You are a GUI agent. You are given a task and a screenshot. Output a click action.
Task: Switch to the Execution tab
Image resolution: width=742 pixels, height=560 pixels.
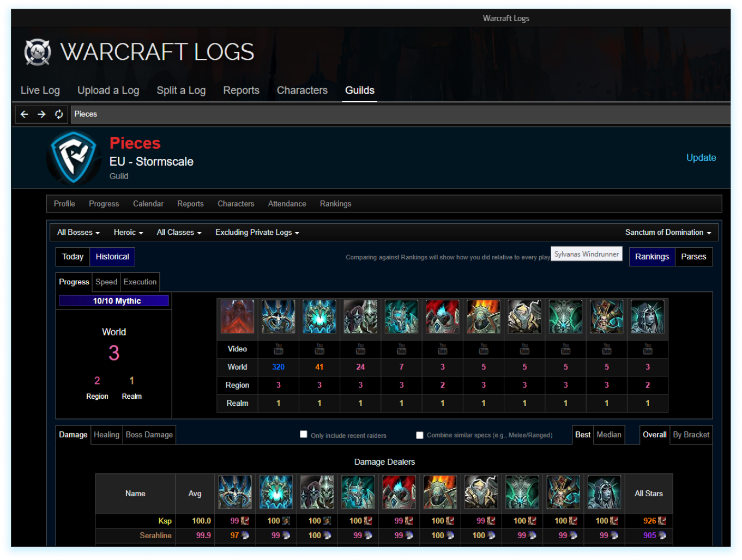click(140, 282)
